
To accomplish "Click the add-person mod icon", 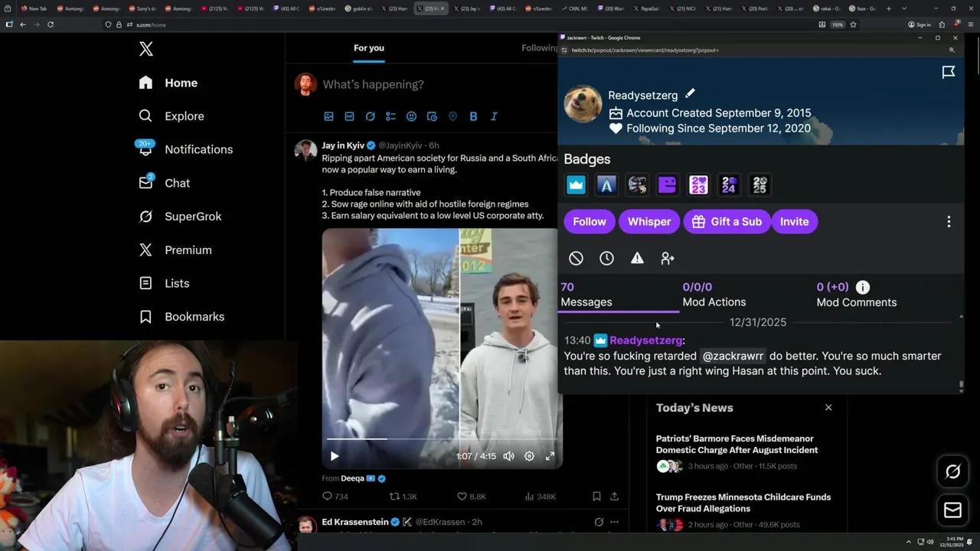I will [x=668, y=259].
